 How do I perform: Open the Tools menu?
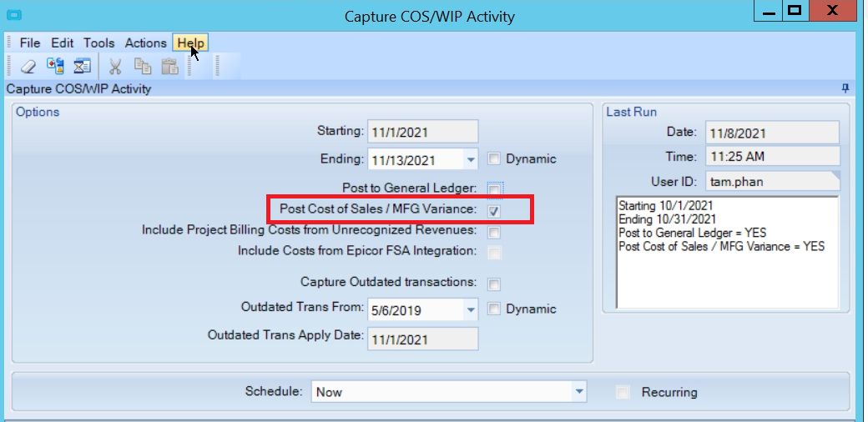click(99, 43)
